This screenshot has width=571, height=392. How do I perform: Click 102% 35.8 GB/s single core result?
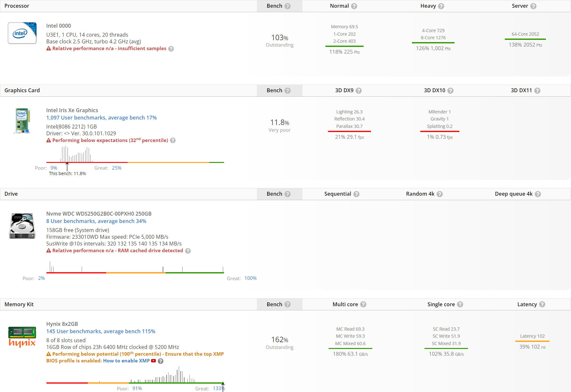pyautogui.click(x=446, y=354)
